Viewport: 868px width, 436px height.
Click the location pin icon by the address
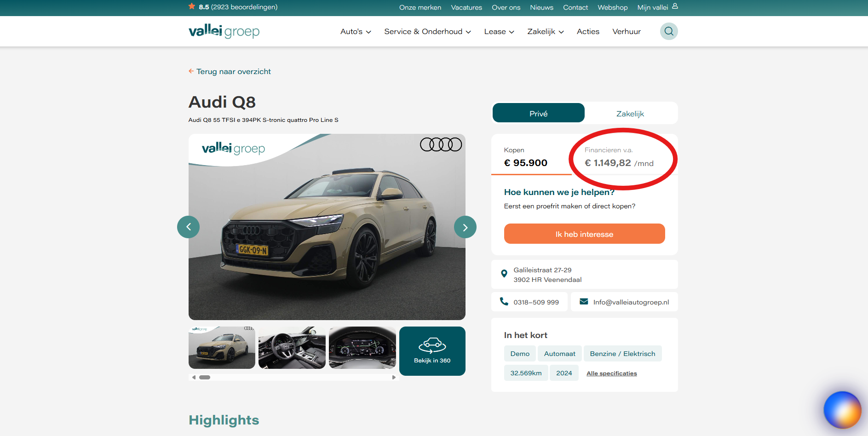(x=504, y=274)
